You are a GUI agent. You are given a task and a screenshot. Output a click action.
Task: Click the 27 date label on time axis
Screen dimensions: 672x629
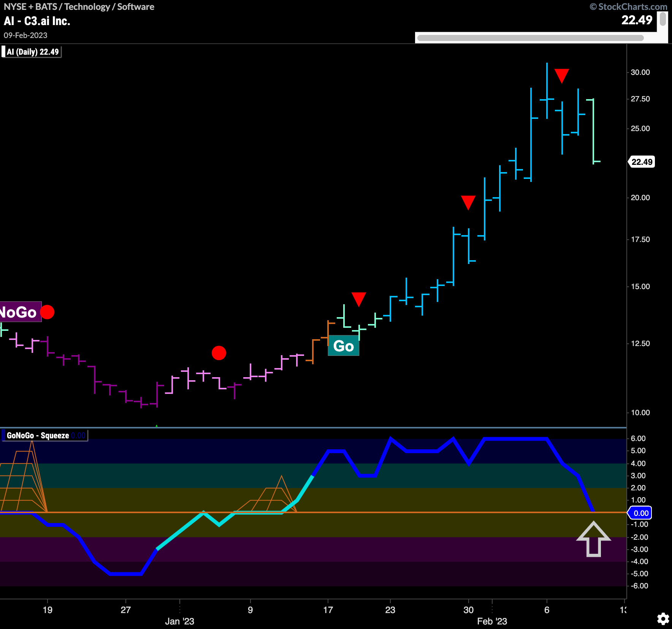click(126, 610)
